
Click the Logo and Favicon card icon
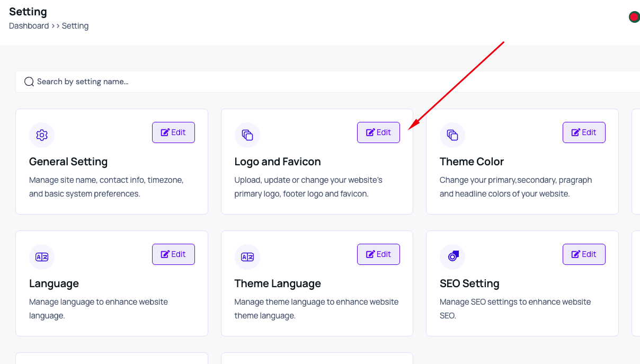247,135
